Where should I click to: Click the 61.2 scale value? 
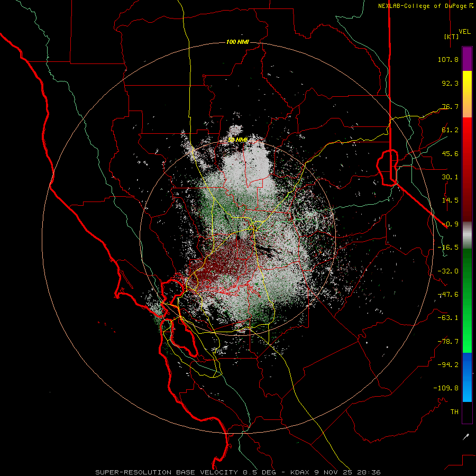click(x=450, y=130)
